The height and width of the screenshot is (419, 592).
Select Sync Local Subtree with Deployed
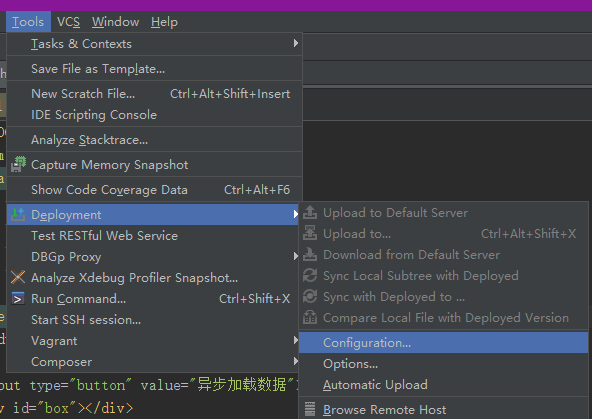tap(421, 276)
